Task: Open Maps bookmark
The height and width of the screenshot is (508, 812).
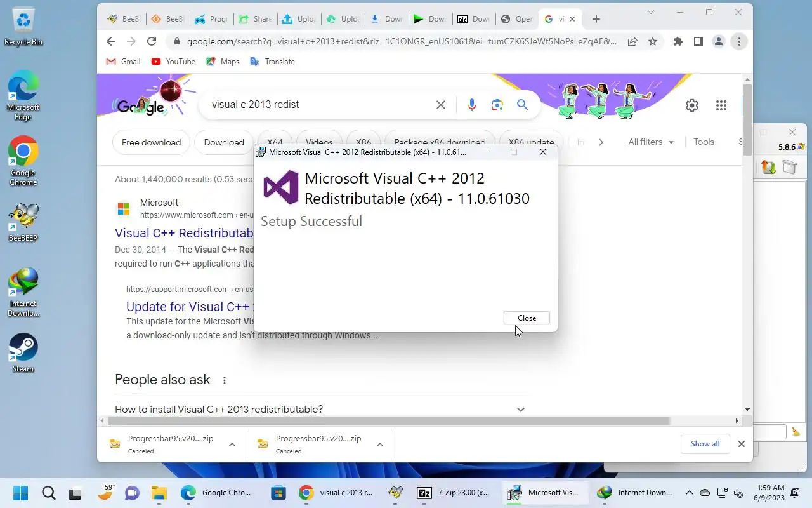Action: coord(223,62)
